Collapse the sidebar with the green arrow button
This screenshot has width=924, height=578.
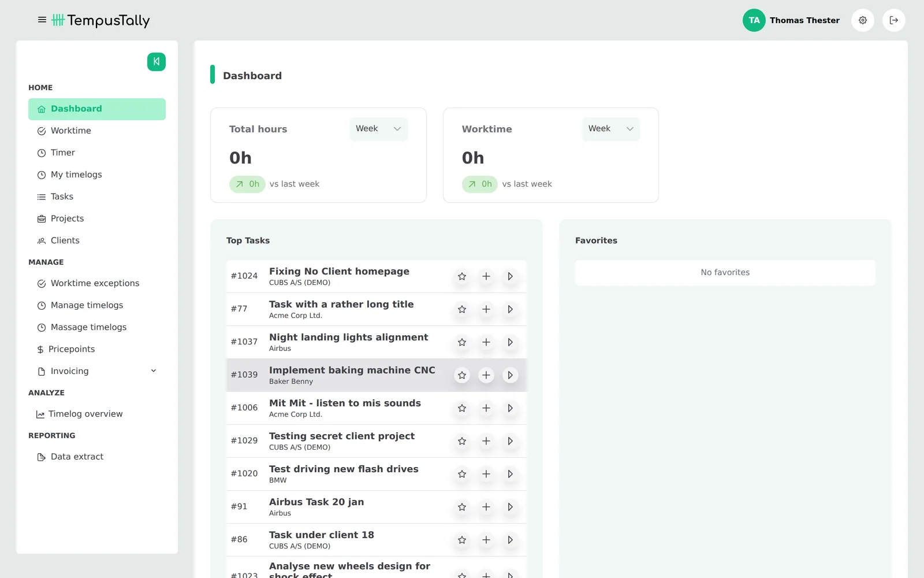[157, 62]
